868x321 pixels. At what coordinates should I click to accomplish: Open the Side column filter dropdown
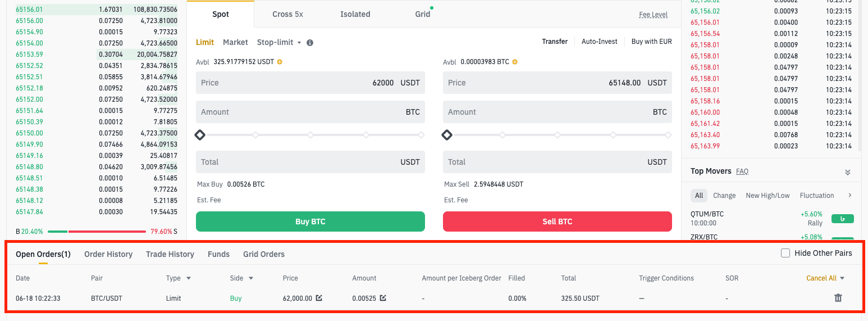[251, 278]
